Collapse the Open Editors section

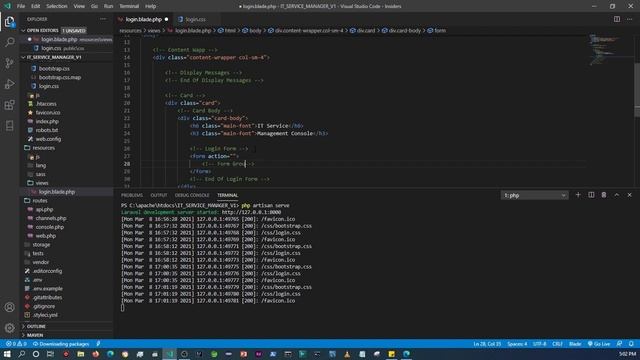[x=67, y=30]
